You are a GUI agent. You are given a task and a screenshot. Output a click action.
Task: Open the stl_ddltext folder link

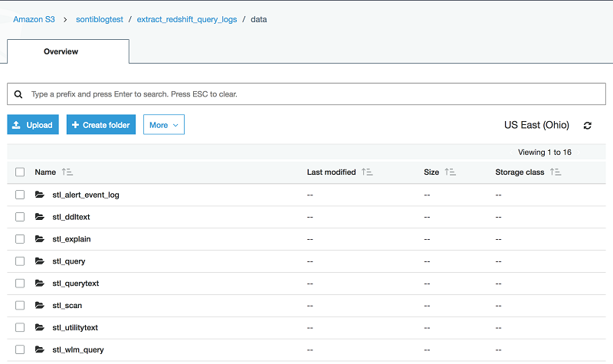click(x=71, y=217)
